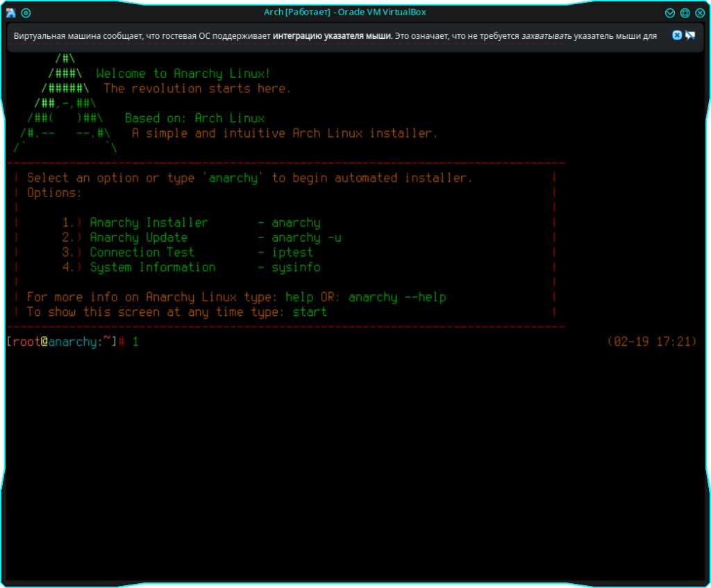Click the bold 'интеграцию указателя мыши' text
711x588 pixels.
(x=332, y=36)
